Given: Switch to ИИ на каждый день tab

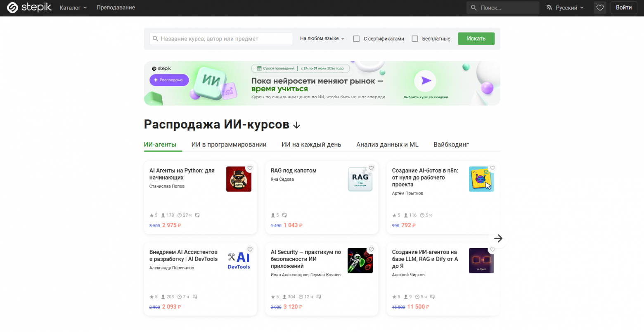Looking at the screenshot, I should 311,145.
